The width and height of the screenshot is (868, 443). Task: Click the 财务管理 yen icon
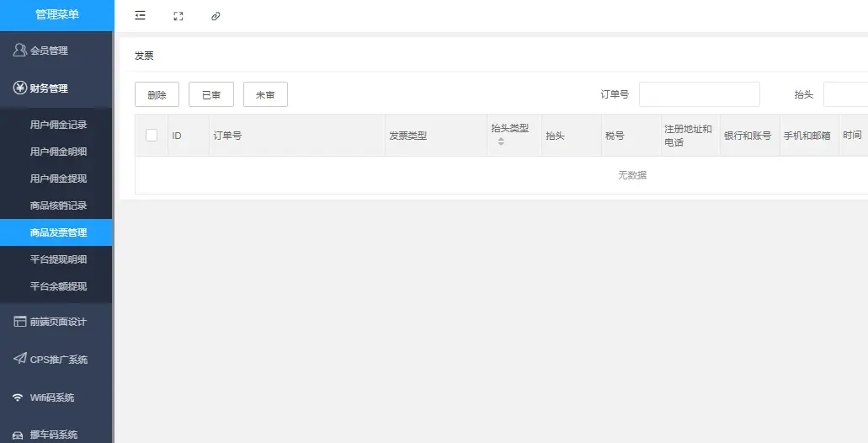click(20, 88)
